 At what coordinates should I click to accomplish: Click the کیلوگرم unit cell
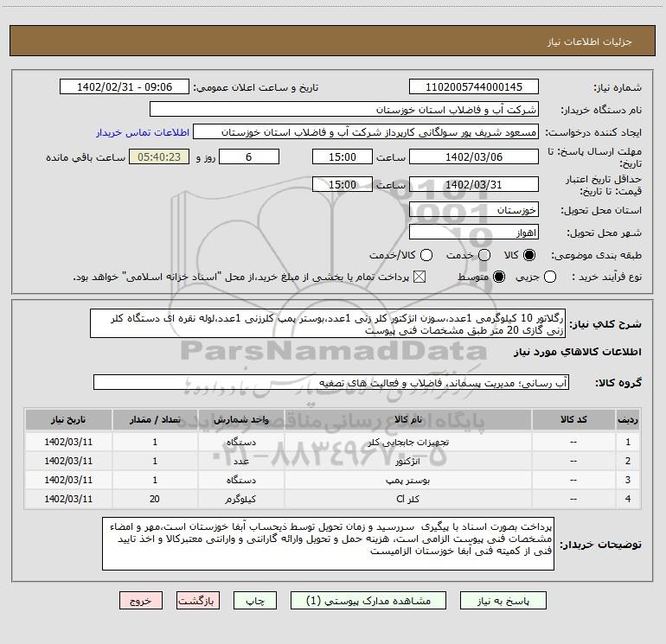240,499
